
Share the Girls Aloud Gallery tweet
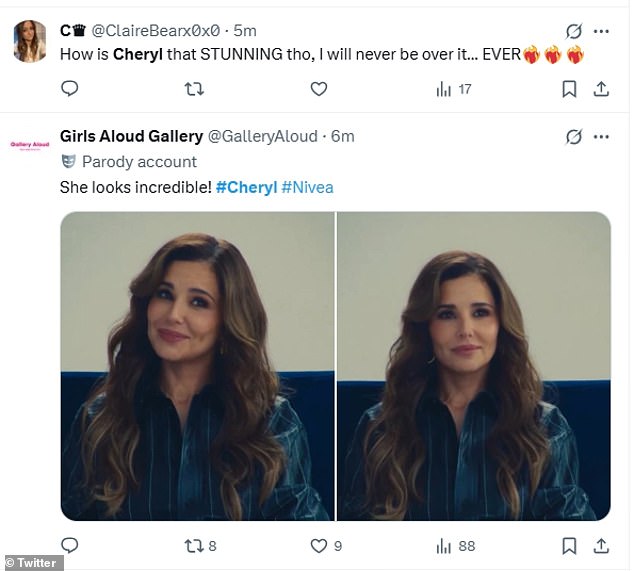click(601, 546)
